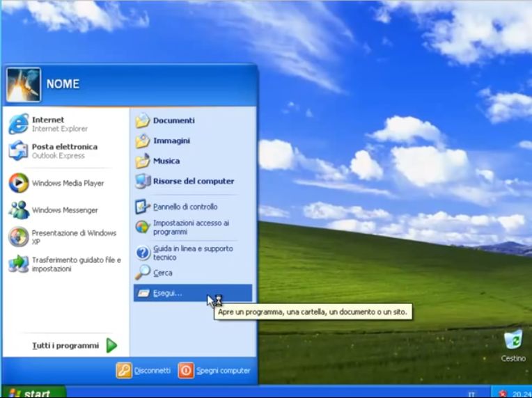The height and width of the screenshot is (398, 532).
Task: Click the Outlook Express envelope icon
Action: click(18, 150)
